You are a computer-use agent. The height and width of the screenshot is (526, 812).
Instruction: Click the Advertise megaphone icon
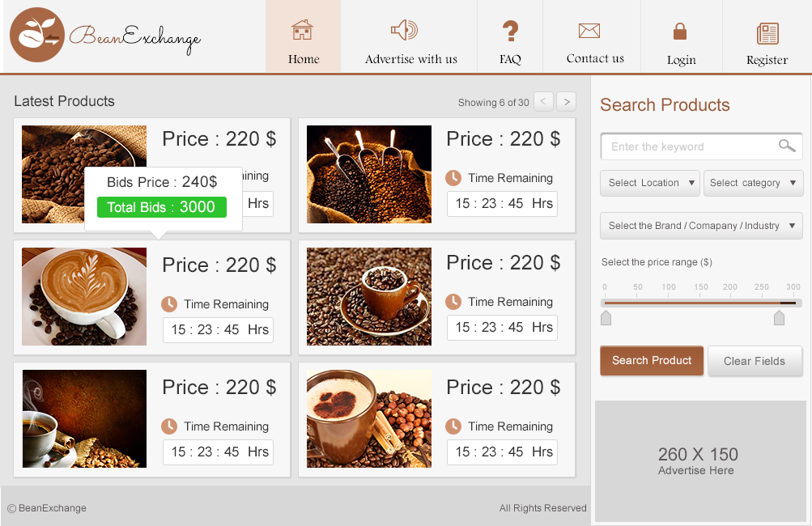404,29
